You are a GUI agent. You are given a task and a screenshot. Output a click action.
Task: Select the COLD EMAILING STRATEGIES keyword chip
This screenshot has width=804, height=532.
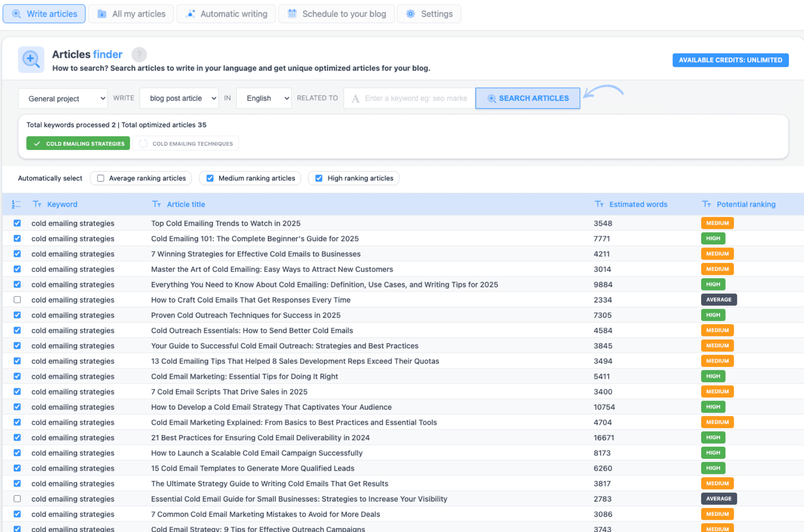[78, 143]
